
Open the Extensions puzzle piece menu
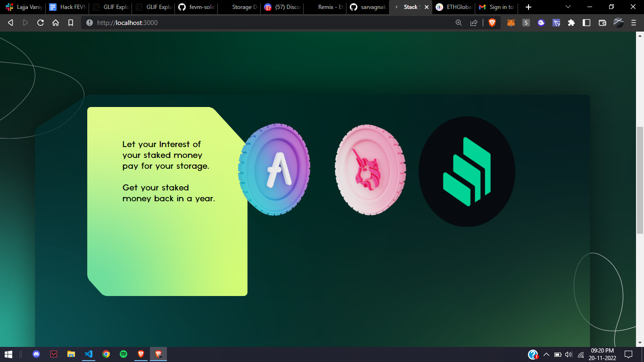(x=571, y=23)
